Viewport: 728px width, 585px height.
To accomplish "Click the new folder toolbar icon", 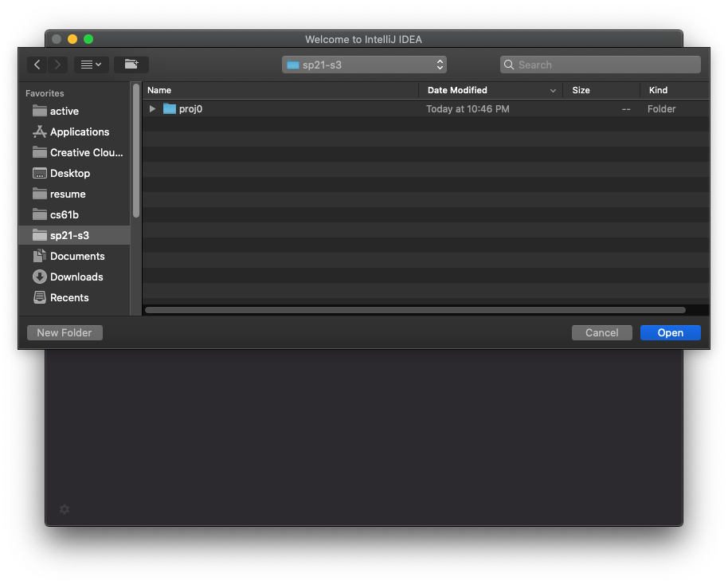I will point(131,65).
